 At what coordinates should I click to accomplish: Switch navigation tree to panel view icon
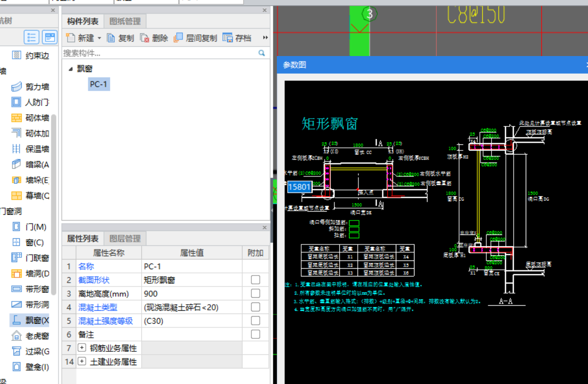(x=49, y=37)
